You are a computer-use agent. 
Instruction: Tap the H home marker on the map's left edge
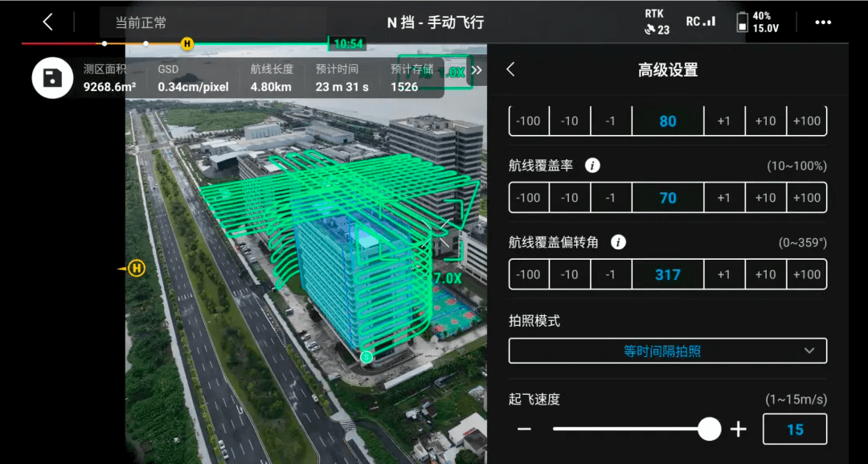tap(136, 269)
